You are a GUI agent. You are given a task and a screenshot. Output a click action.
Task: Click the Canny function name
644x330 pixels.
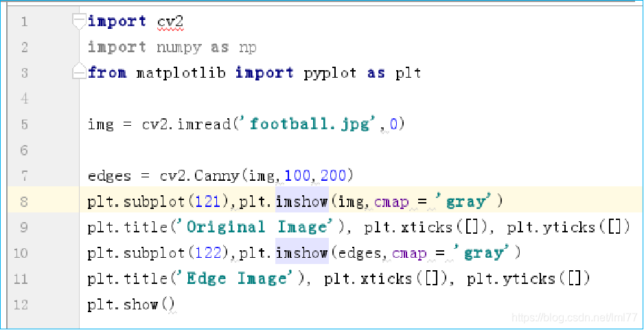[217, 176]
